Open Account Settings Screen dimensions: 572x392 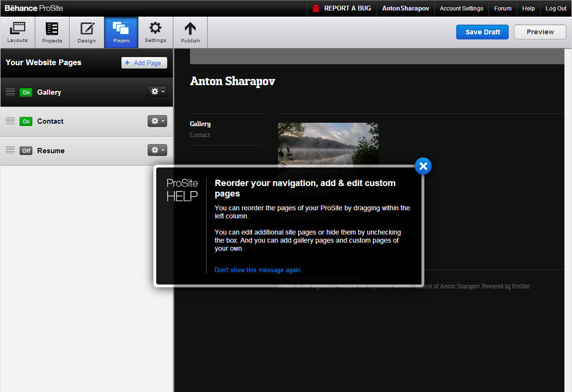(x=462, y=9)
